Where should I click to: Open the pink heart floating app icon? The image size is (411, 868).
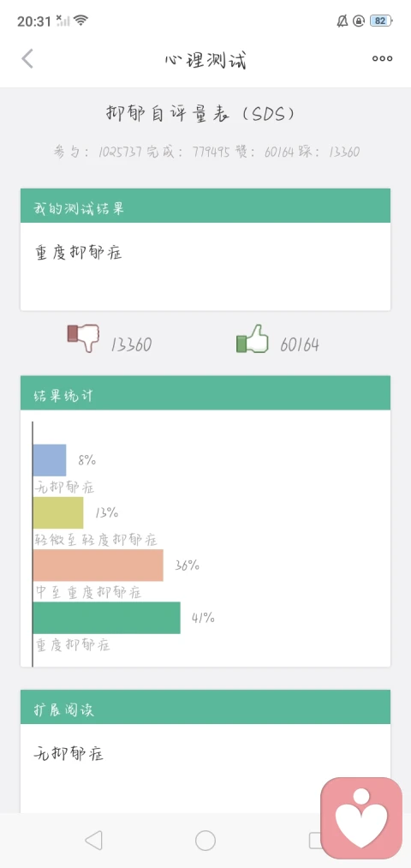click(x=361, y=818)
